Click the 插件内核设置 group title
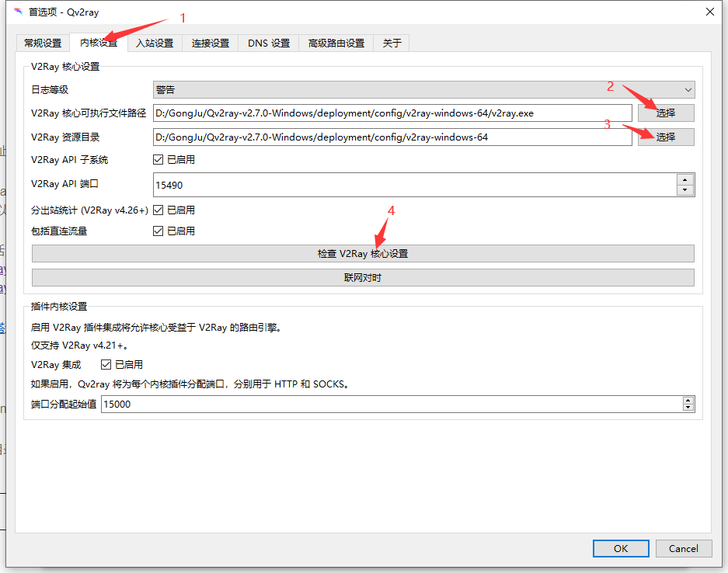The height and width of the screenshot is (573, 728). (59, 306)
